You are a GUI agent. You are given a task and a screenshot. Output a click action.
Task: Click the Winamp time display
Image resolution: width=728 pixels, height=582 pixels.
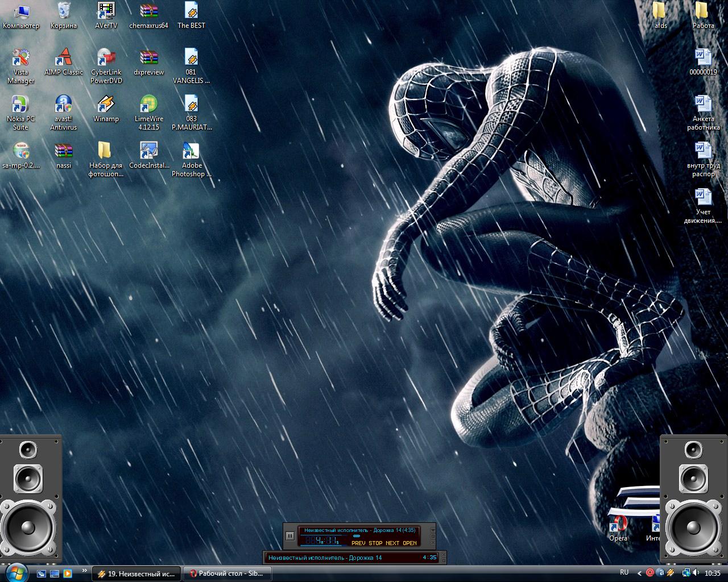pos(322,540)
